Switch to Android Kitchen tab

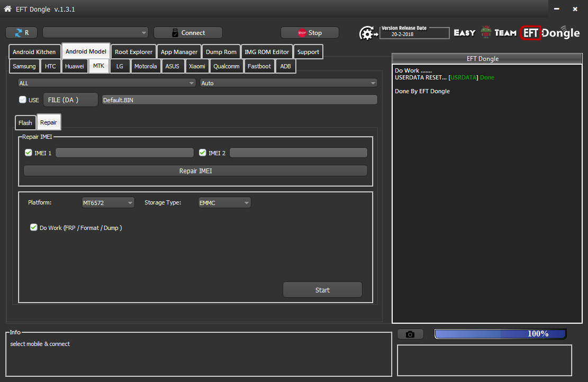(34, 52)
